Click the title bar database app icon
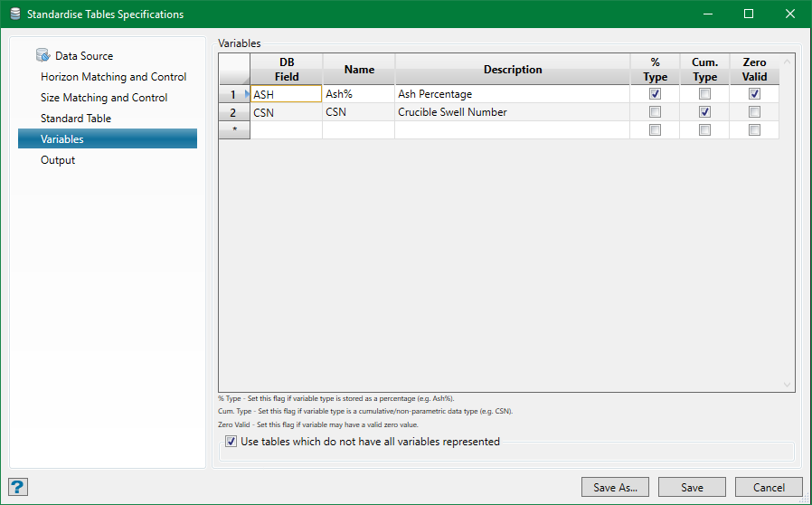This screenshot has width=812, height=505. pyautogui.click(x=14, y=14)
